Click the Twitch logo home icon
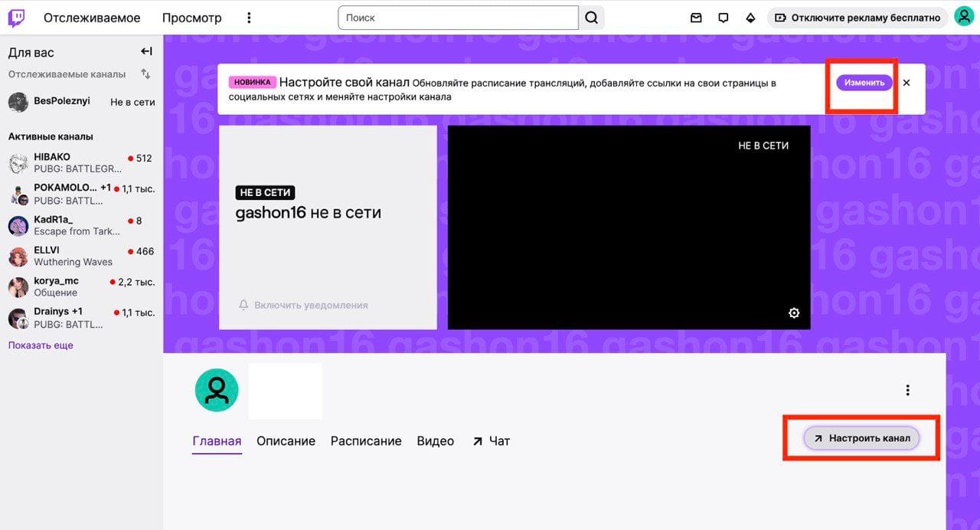The height and width of the screenshot is (530, 980). point(16,18)
